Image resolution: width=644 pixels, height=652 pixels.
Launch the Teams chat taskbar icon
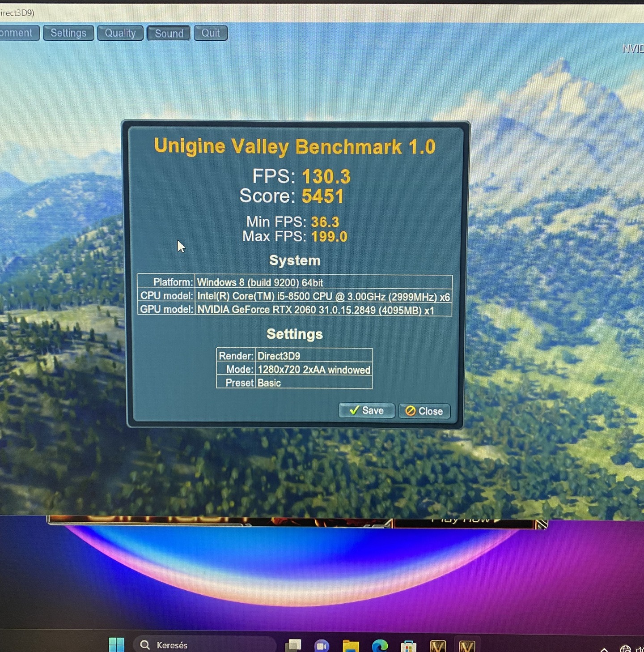[322, 646]
